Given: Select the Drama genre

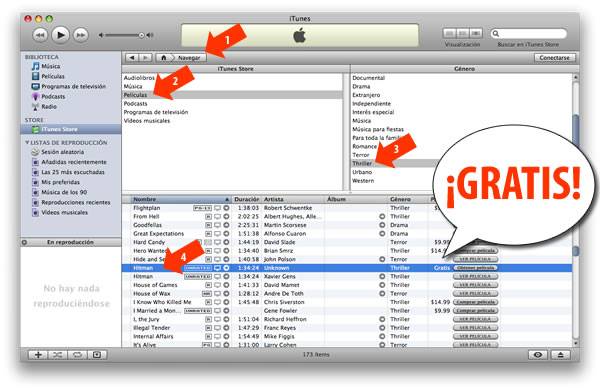Looking at the screenshot, I should pos(361,86).
